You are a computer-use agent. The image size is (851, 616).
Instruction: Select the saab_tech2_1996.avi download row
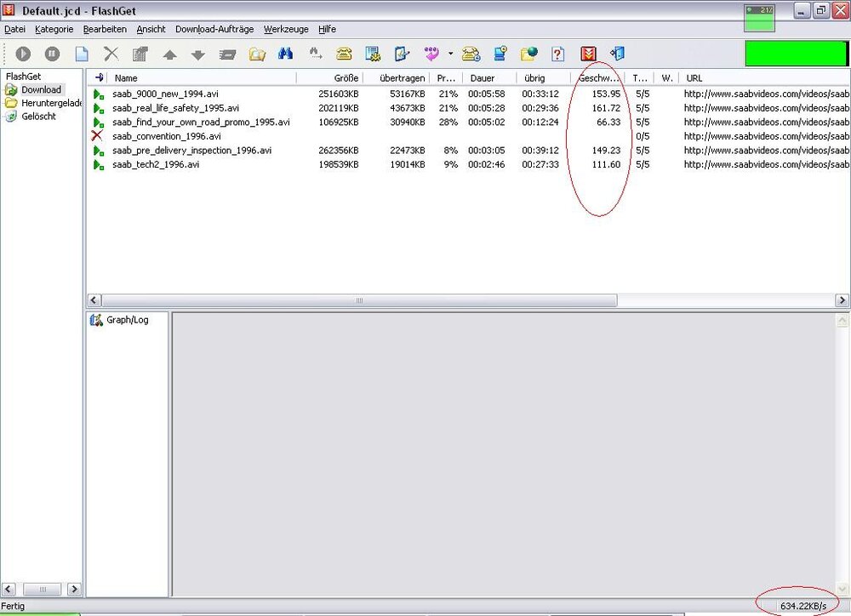tap(468, 164)
